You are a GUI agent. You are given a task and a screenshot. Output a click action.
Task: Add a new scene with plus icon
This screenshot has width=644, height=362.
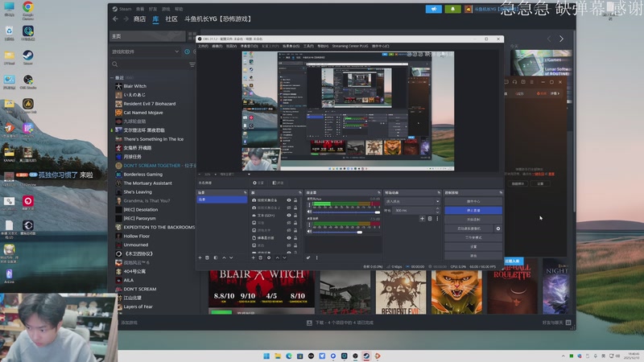click(200, 257)
